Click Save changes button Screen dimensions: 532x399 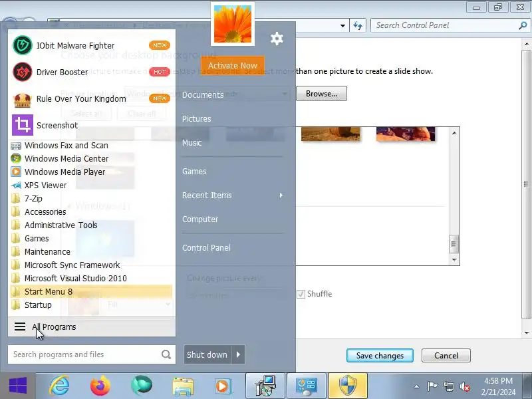pyautogui.click(x=380, y=356)
